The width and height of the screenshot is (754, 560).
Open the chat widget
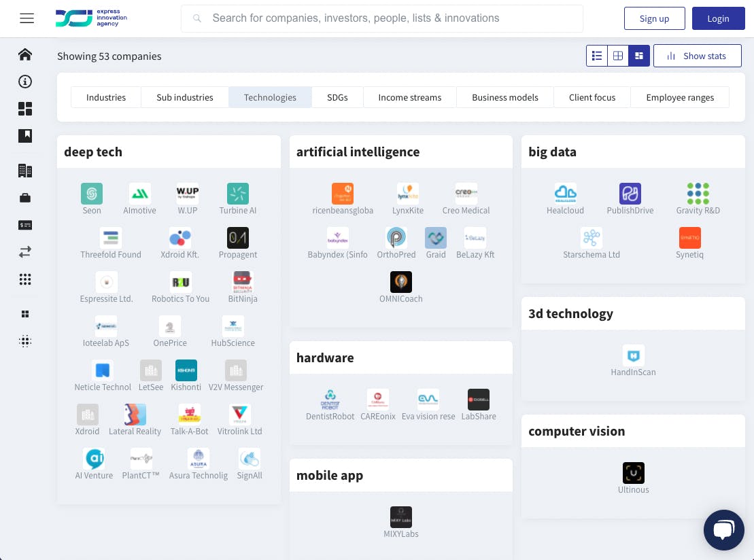[x=723, y=529]
